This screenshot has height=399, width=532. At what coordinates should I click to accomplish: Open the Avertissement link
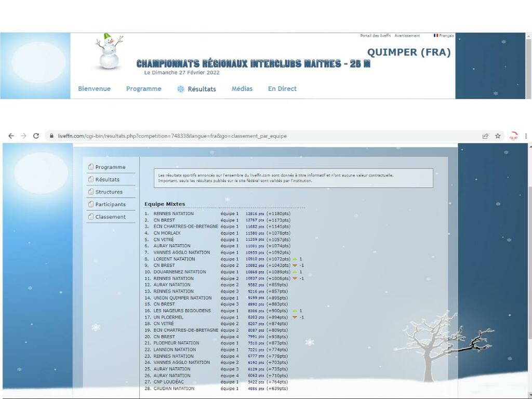[407, 36]
